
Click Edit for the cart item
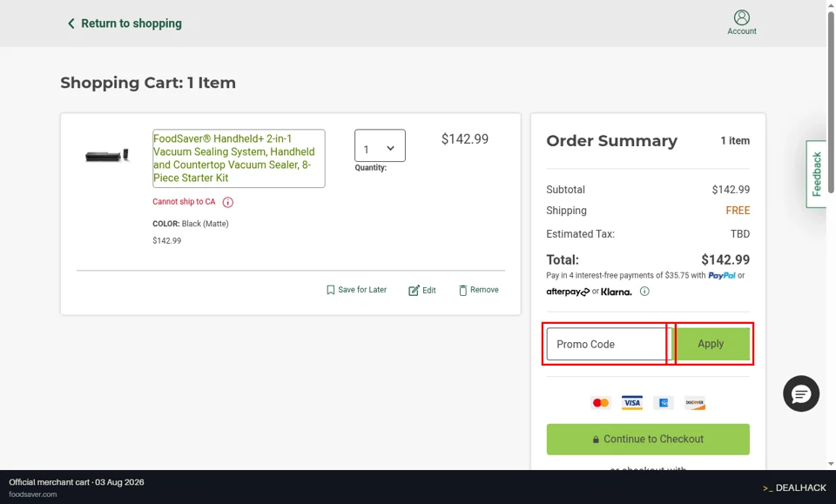click(x=422, y=291)
